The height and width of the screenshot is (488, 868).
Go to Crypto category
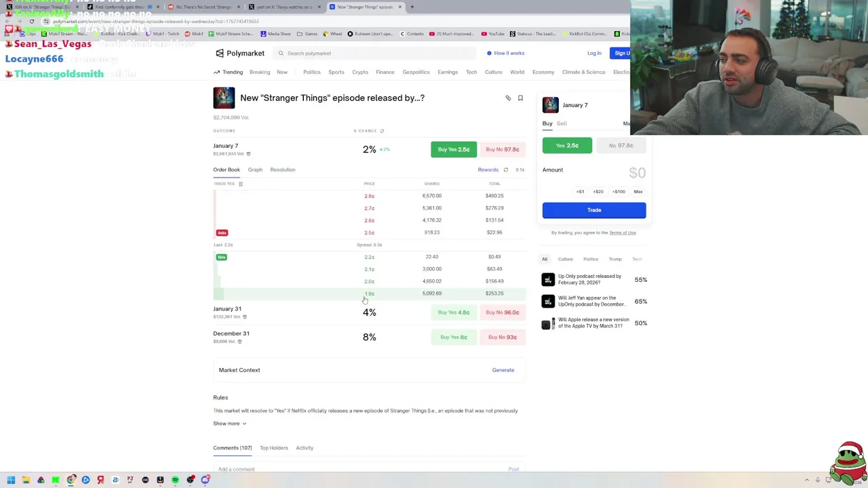(360, 72)
